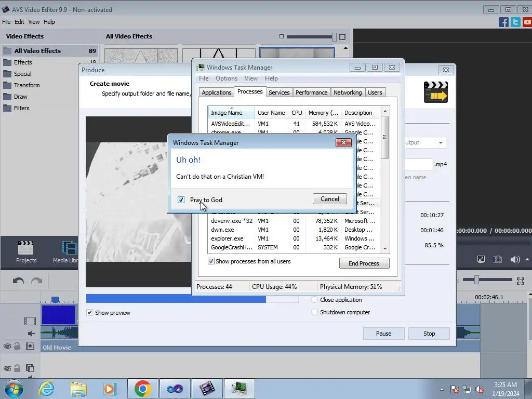
Task: Click the large thumbnails square icon
Action: (342, 37)
